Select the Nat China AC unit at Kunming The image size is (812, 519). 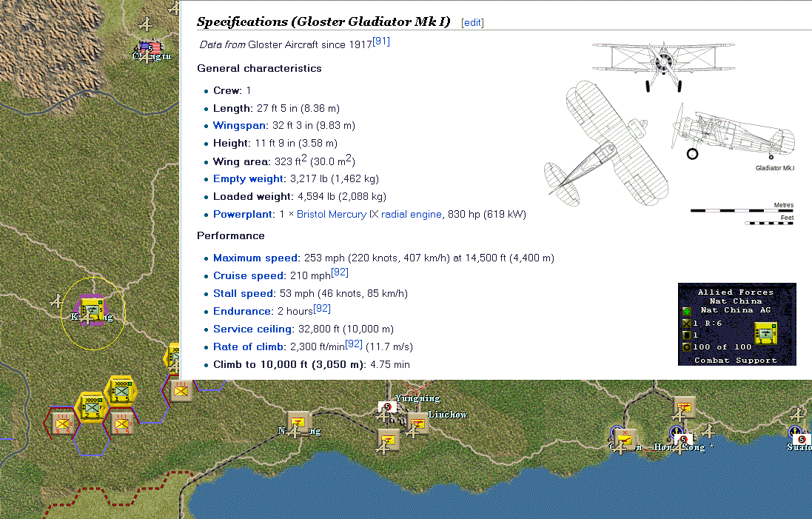coord(93,309)
